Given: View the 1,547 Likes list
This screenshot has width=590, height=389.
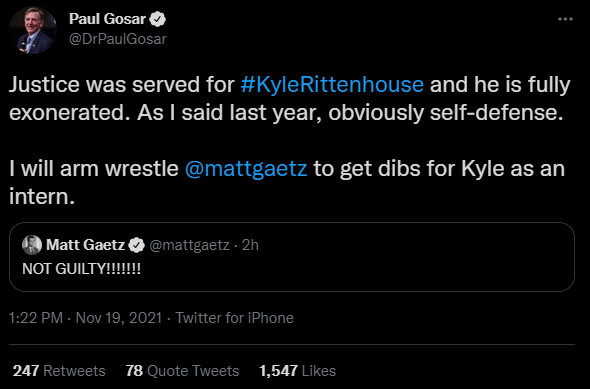Looking at the screenshot, I should (297, 371).
